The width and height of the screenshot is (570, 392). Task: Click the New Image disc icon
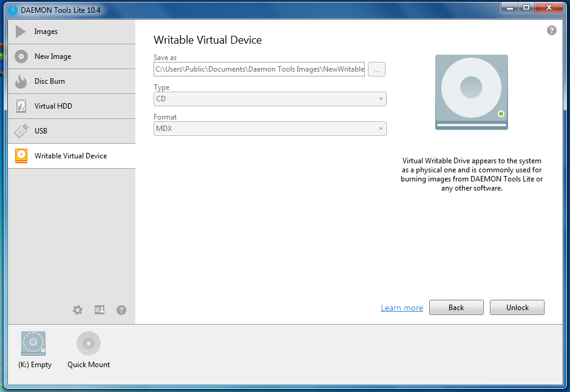click(x=21, y=56)
